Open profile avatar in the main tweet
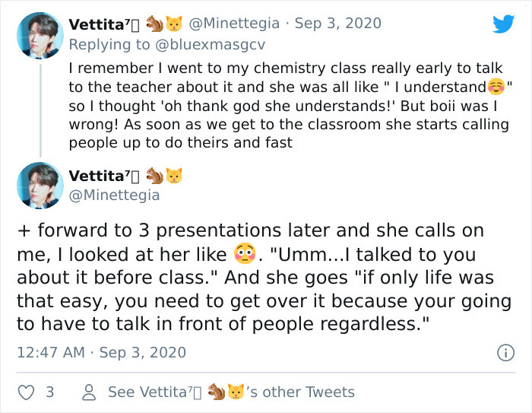The width and height of the screenshot is (532, 413). 40,186
